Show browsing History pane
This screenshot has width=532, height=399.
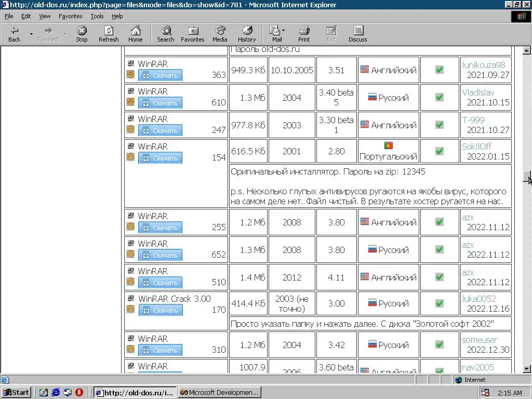click(x=247, y=34)
